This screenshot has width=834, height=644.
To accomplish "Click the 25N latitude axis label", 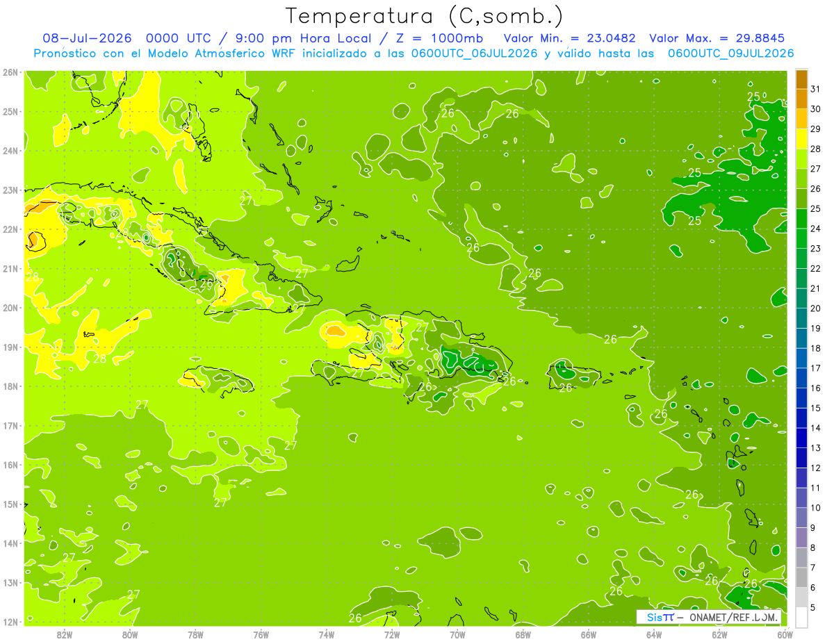I will pos(10,112).
